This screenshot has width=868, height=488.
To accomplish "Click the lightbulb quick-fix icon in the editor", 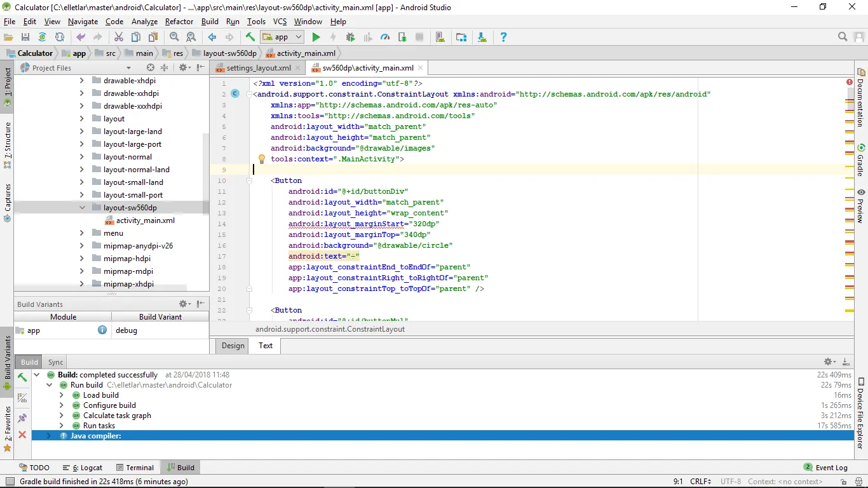I will click(x=261, y=159).
